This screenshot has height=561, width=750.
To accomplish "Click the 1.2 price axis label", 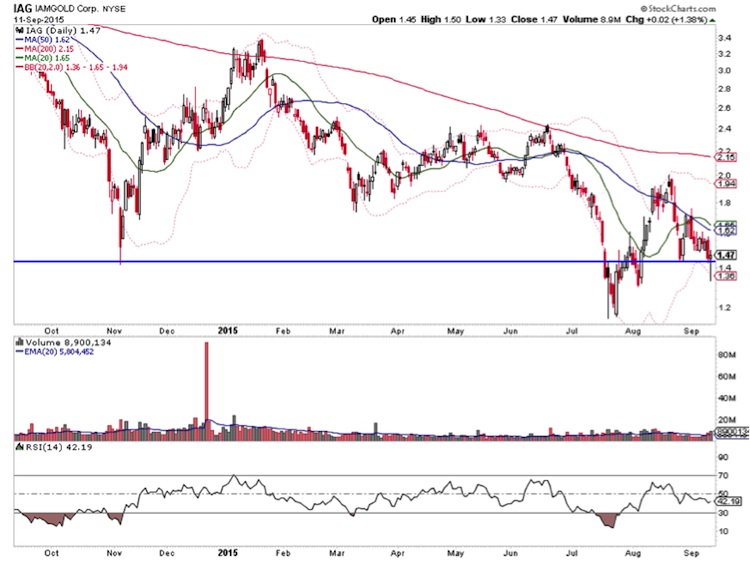I will [x=724, y=308].
